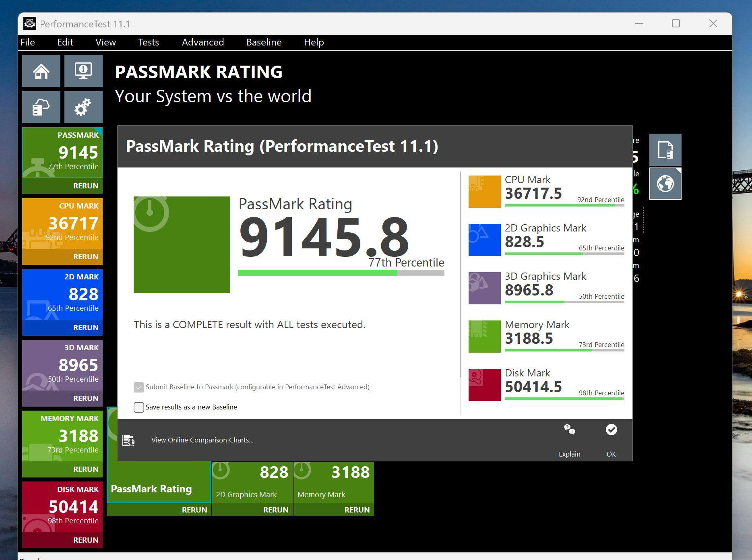Click the Disk Mark 98th percentile bar
This screenshot has height=560, width=752.
coord(564,399)
